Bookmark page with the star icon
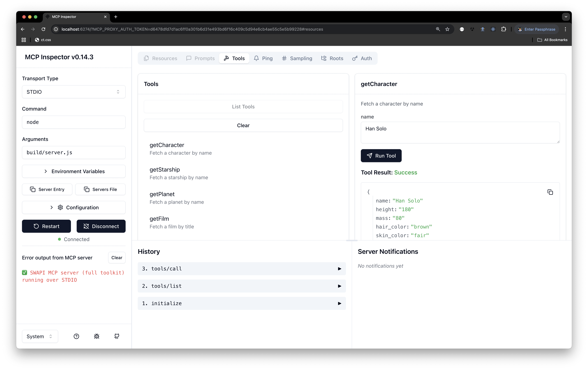The height and width of the screenshot is (370, 588). [447, 29]
